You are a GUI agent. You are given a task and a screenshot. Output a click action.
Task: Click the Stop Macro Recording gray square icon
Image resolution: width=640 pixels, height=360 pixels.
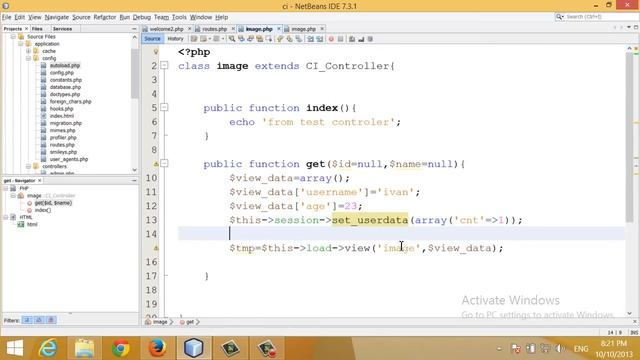coord(340,39)
